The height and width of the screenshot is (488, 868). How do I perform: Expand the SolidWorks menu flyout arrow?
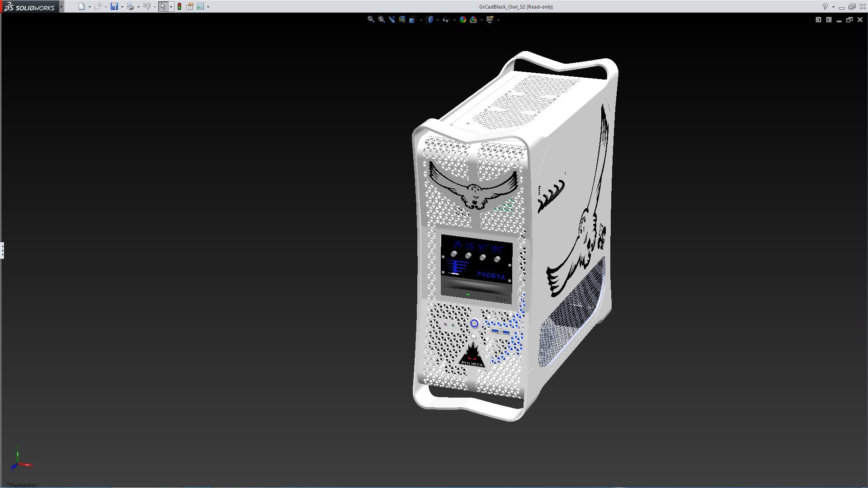[61, 6]
